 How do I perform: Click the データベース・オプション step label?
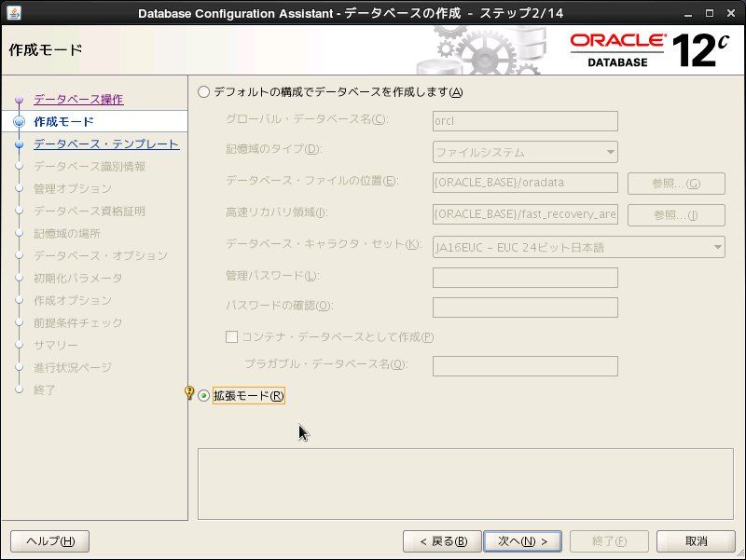101,255
